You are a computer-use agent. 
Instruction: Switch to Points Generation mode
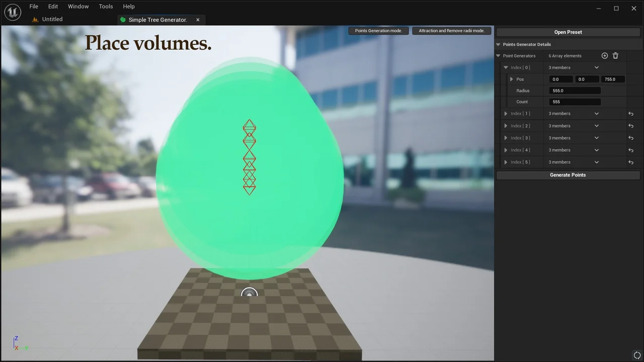coord(378,31)
